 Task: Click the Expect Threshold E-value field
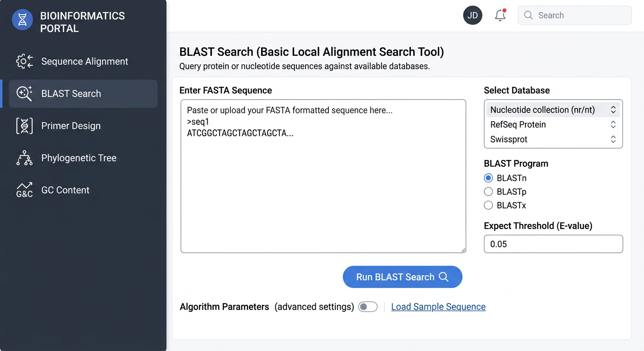click(553, 244)
